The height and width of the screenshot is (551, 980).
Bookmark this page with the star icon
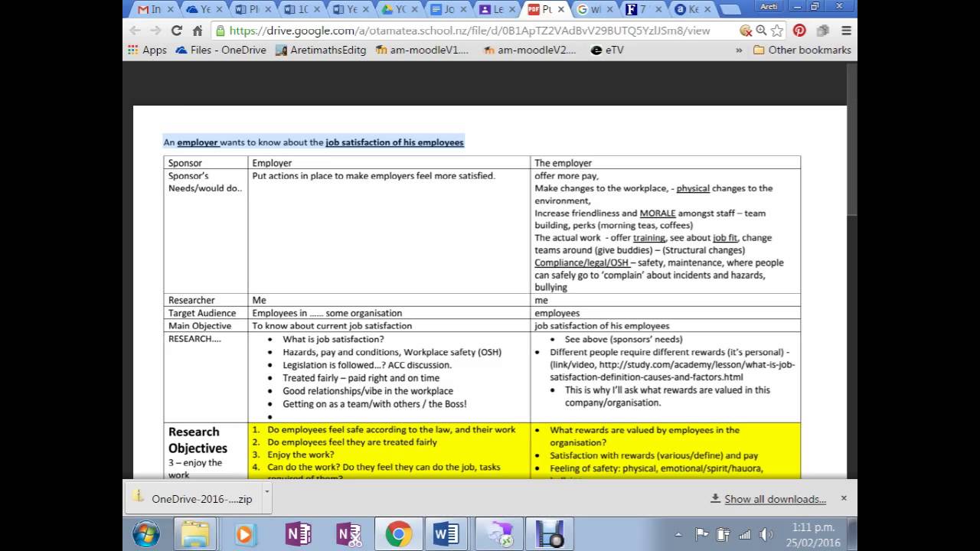click(x=777, y=31)
